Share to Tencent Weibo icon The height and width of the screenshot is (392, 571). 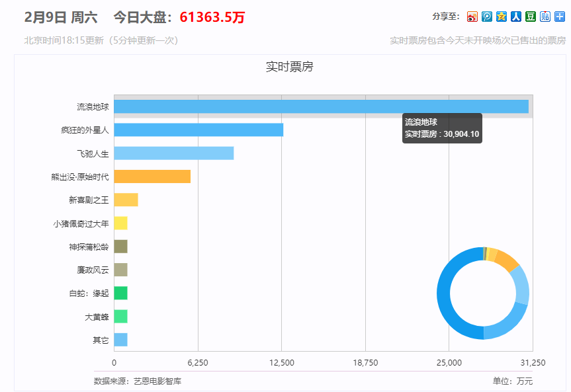pos(487,17)
